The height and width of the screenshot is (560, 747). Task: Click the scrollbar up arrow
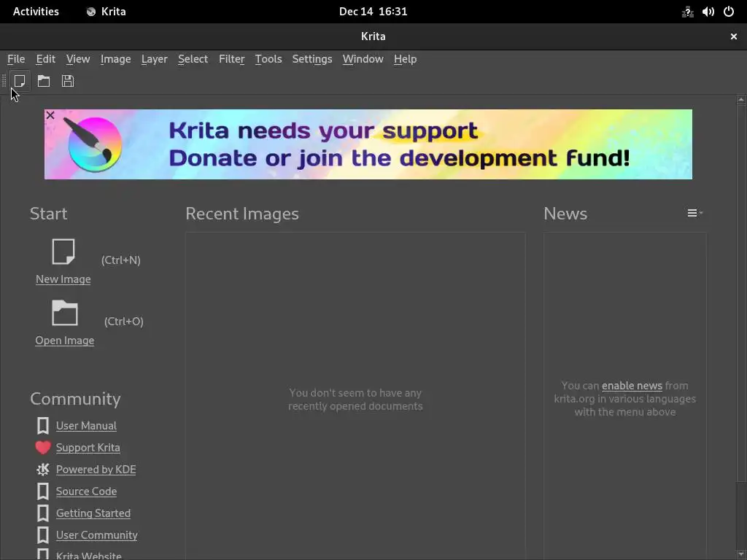click(x=741, y=99)
